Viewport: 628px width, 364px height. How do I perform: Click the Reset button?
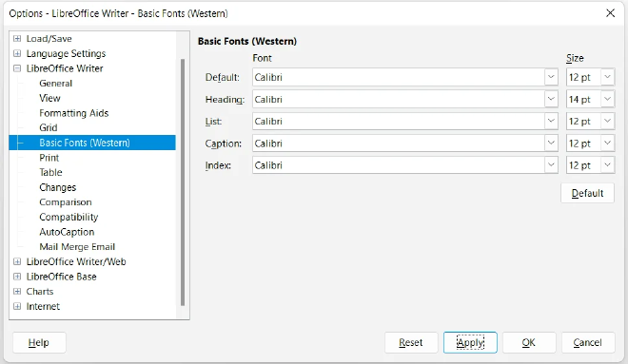click(x=411, y=342)
